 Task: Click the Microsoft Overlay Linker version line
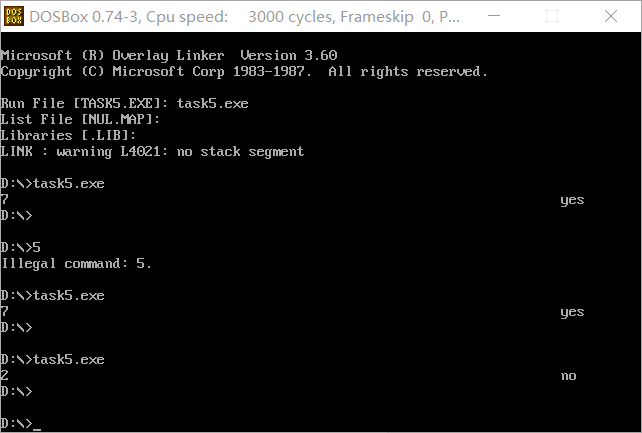[x=169, y=55]
